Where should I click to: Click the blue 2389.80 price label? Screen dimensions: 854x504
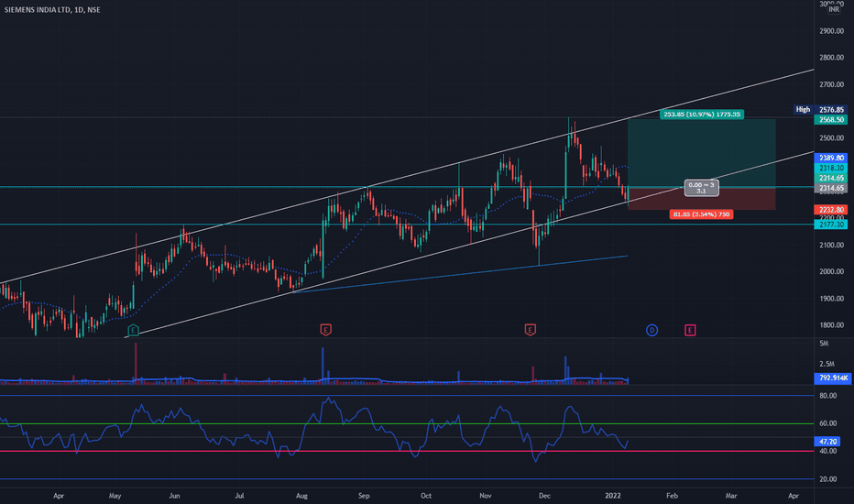pyautogui.click(x=831, y=158)
